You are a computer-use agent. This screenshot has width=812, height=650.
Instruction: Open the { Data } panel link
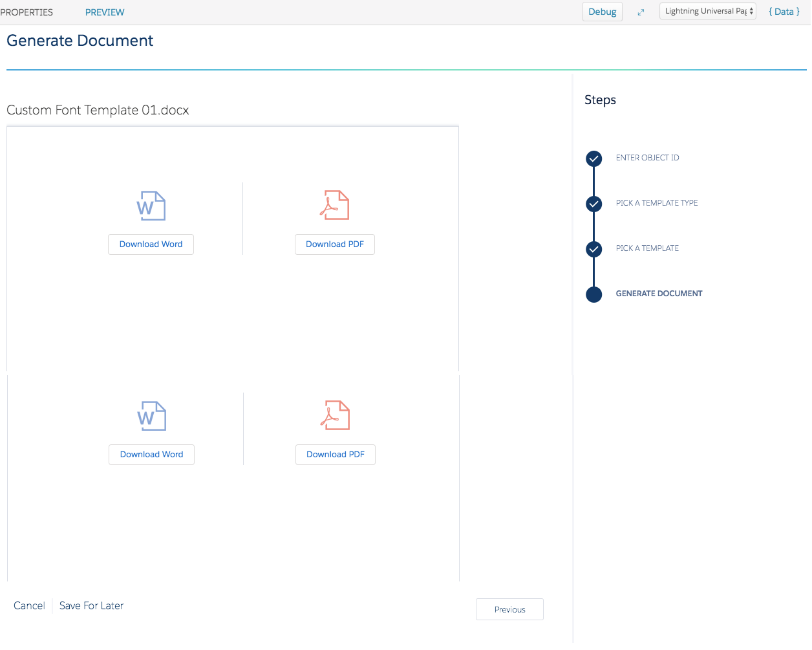click(784, 12)
